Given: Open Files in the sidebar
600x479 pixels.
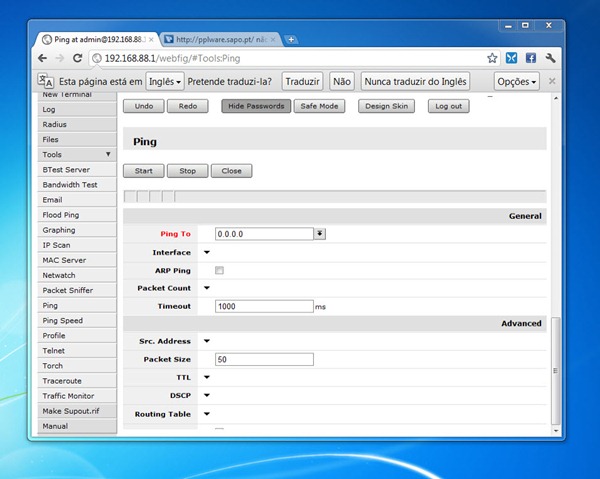Looking at the screenshot, I should coord(77,140).
